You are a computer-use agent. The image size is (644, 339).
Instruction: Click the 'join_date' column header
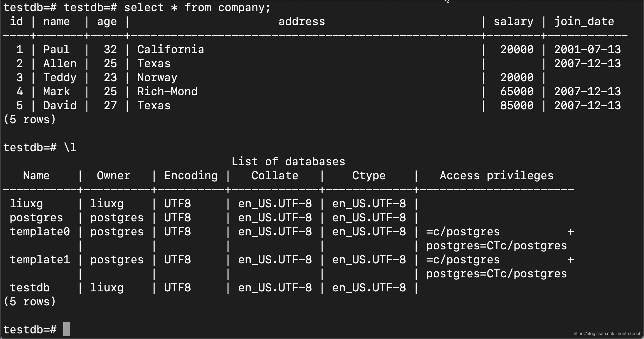click(584, 22)
